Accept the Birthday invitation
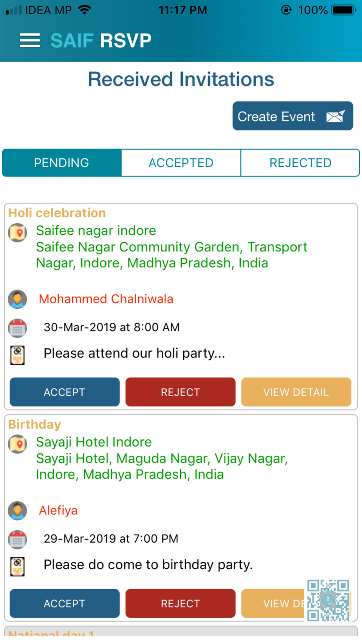Image resolution: width=362 pixels, height=644 pixels. [x=64, y=603]
